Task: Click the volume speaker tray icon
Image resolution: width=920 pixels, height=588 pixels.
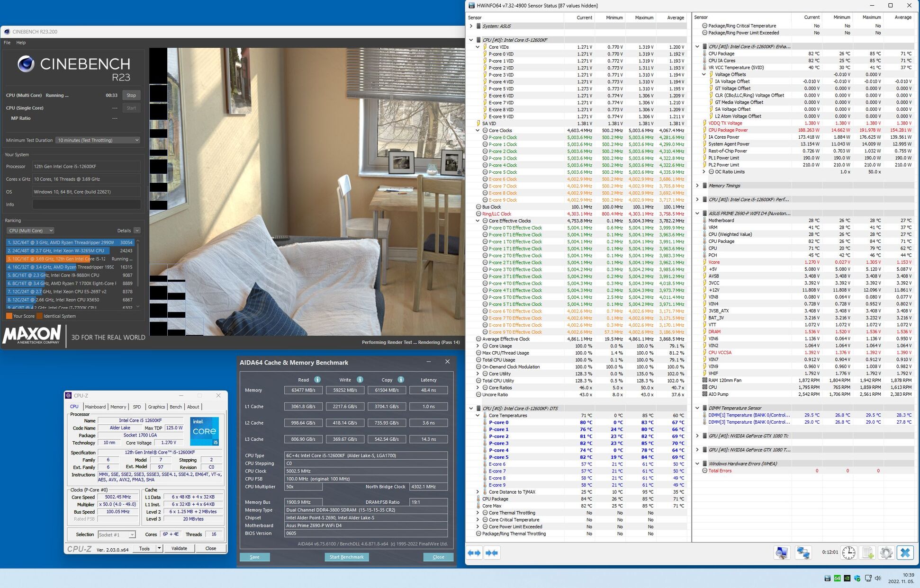Action: (x=878, y=578)
